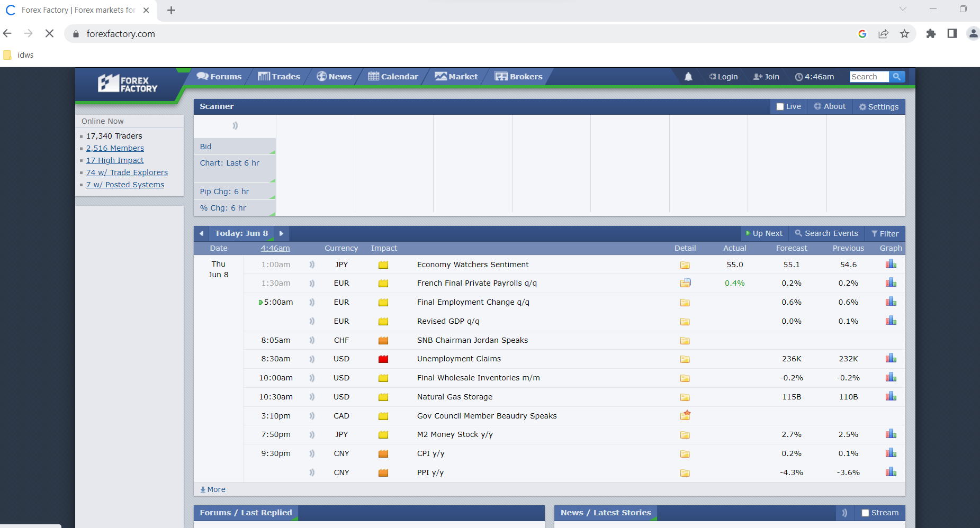Go to previous day calendar arrow
980x528 pixels.
point(201,233)
